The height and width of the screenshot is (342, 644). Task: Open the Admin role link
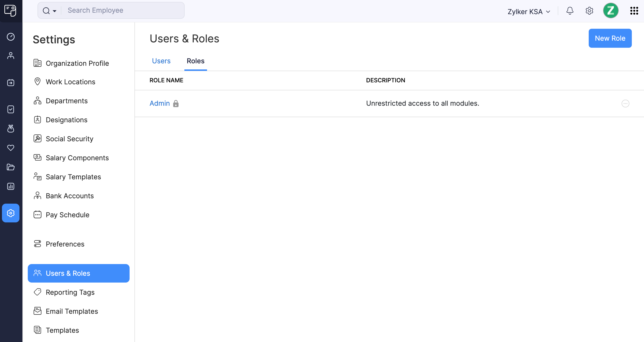[x=159, y=103]
